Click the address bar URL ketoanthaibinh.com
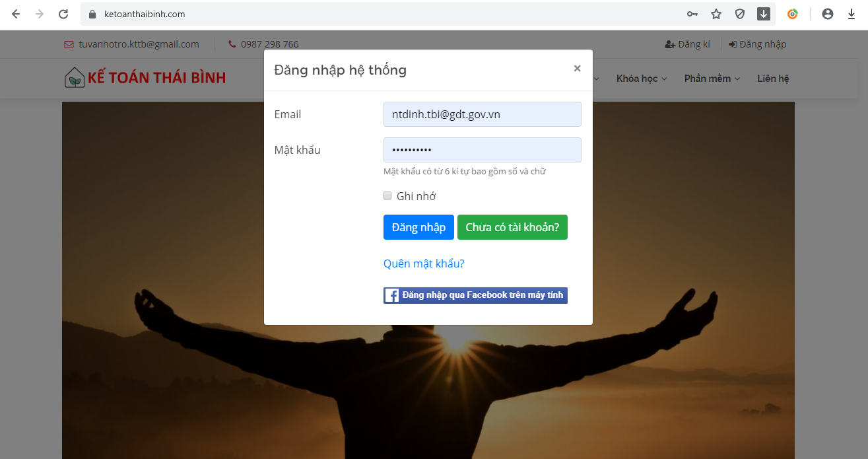Viewport: 868px width, 459px height. [x=145, y=14]
